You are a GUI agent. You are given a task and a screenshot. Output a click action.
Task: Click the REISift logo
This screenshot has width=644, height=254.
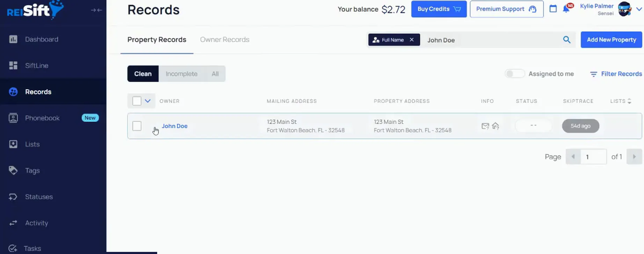(35, 10)
